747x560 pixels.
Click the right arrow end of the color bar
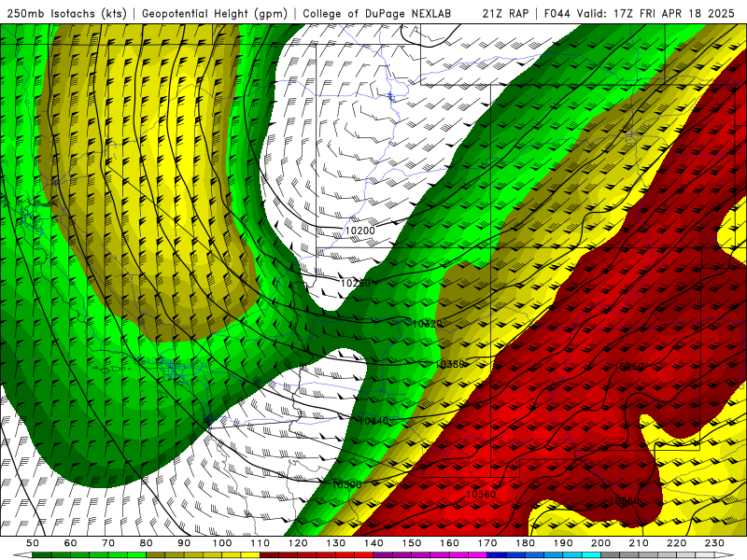pyautogui.click(x=725, y=555)
